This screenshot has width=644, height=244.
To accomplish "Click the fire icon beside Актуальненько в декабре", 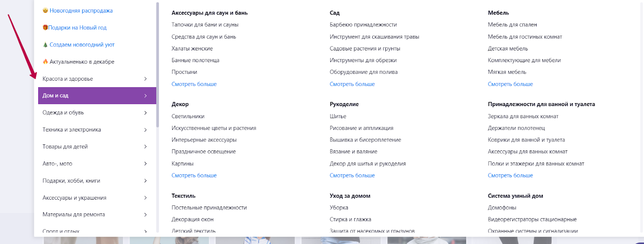I will 45,62.
